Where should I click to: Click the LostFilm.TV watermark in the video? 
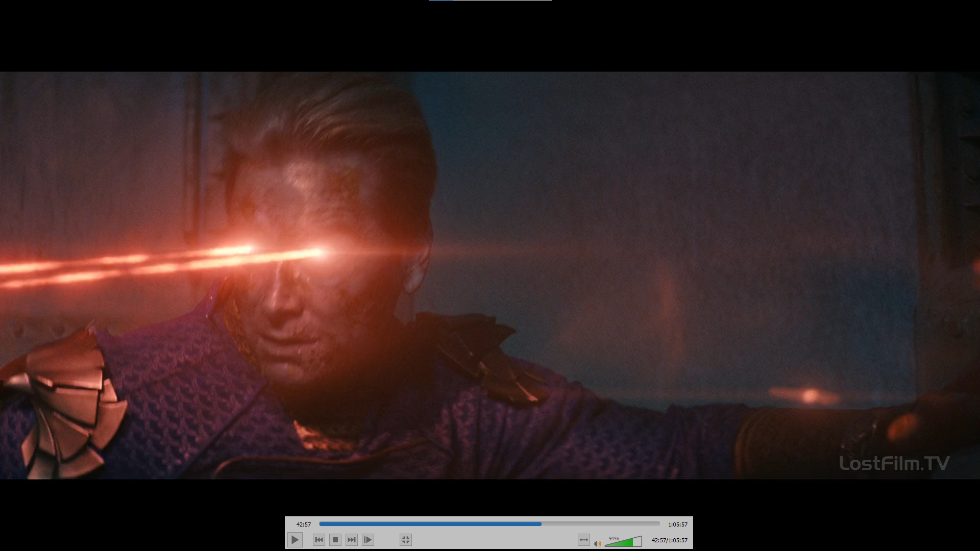click(x=894, y=463)
